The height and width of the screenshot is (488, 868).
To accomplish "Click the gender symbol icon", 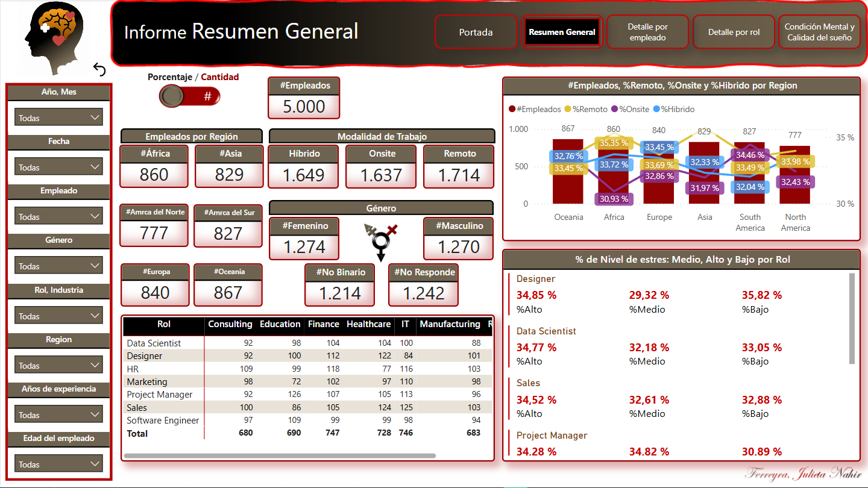I will [x=382, y=242].
